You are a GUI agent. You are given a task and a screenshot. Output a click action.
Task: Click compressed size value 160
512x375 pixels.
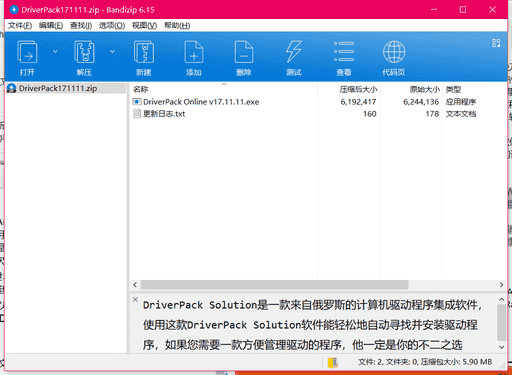[x=370, y=114]
